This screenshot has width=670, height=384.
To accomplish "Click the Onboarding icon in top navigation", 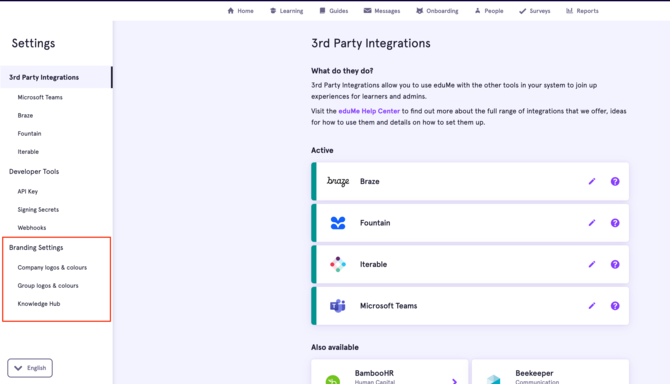I will pyautogui.click(x=420, y=11).
